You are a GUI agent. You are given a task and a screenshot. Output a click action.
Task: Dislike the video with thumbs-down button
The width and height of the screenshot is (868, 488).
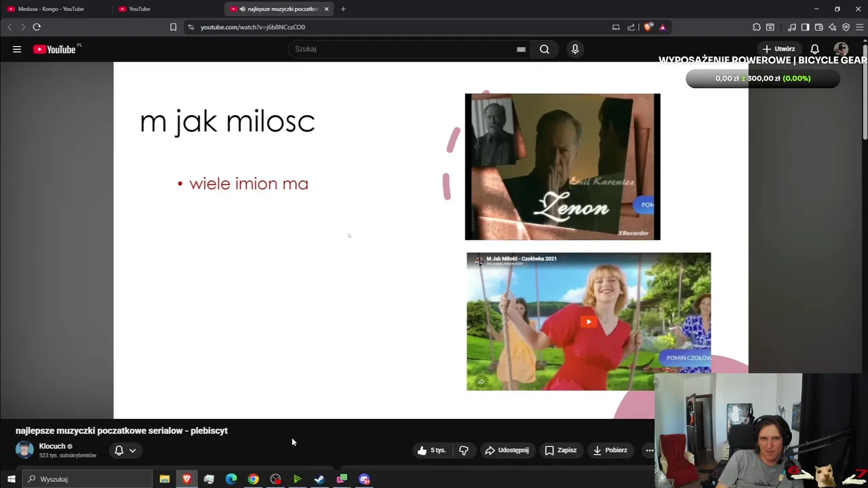464,450
